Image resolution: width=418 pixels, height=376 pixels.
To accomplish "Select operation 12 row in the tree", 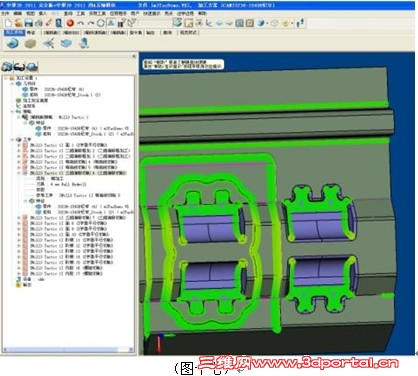I will tap(69, 245).
